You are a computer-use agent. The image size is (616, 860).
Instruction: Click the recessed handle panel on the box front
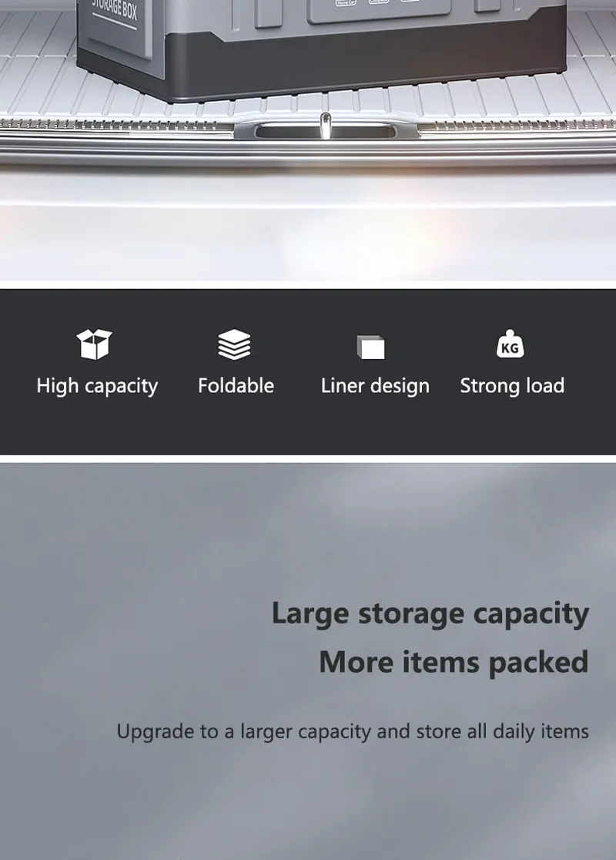pos(379,11)
